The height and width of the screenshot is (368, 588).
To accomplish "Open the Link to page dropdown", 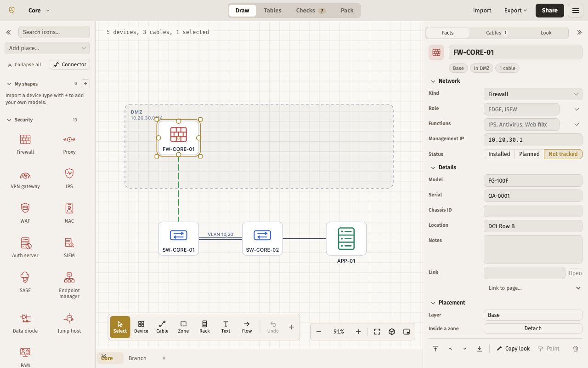I will pyautogui.click(x=533, y=288).
